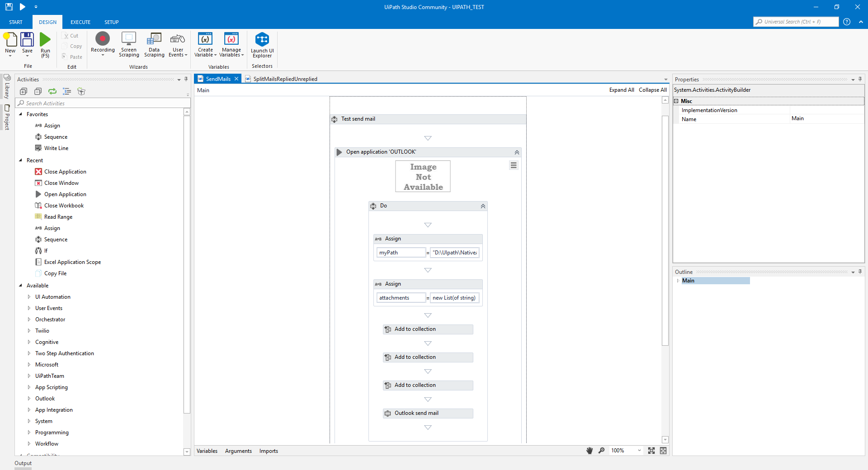Screen dimensions: 868x470
Task: Open the help icon
Action: click(x=847, y=22)
